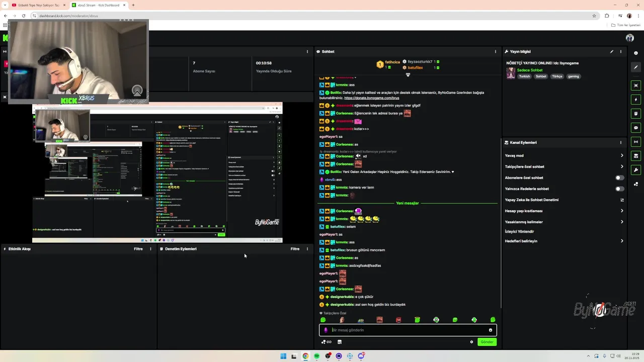Toggle Yalnızca ifadelerle sohbet switch

[620, 189]
